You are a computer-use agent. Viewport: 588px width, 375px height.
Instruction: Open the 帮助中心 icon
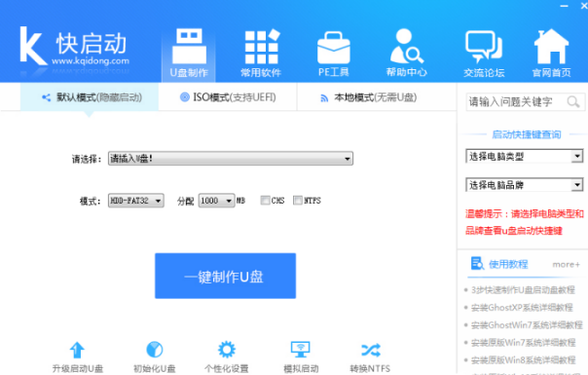(x=407, y=47)
